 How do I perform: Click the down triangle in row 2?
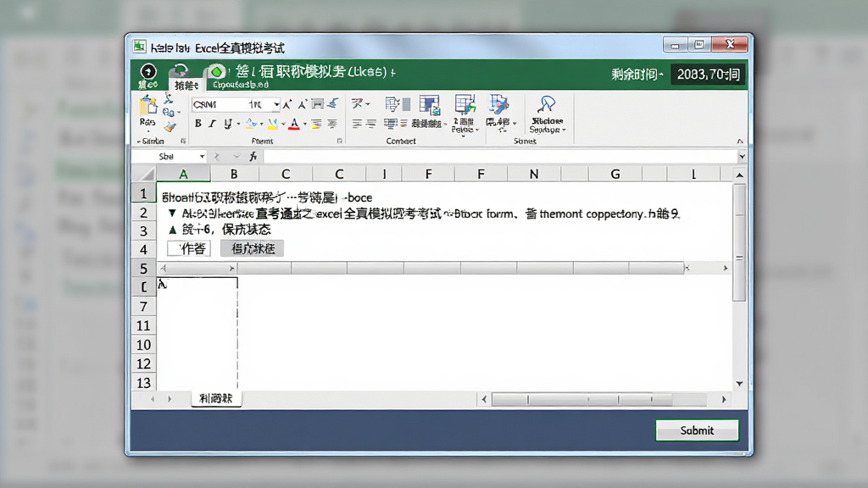click(x=172, y=213)
